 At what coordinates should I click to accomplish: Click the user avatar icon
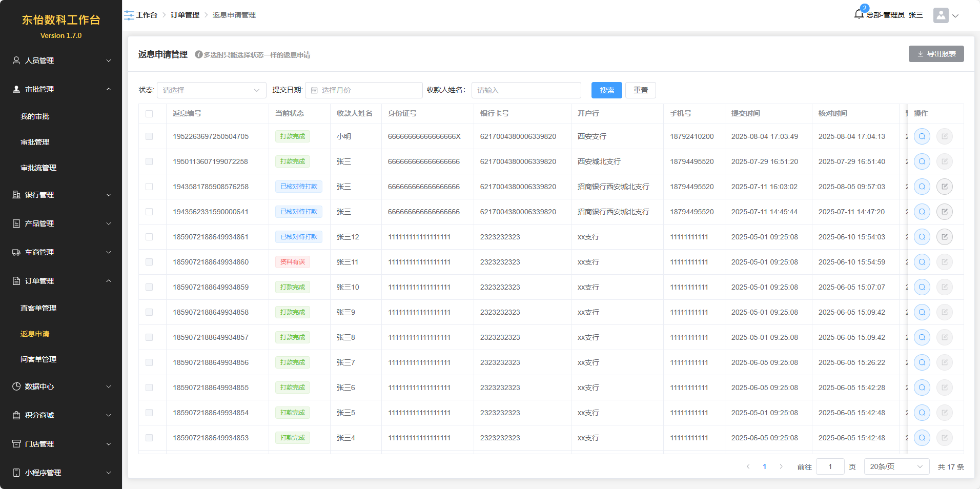[x=941, y=15]
